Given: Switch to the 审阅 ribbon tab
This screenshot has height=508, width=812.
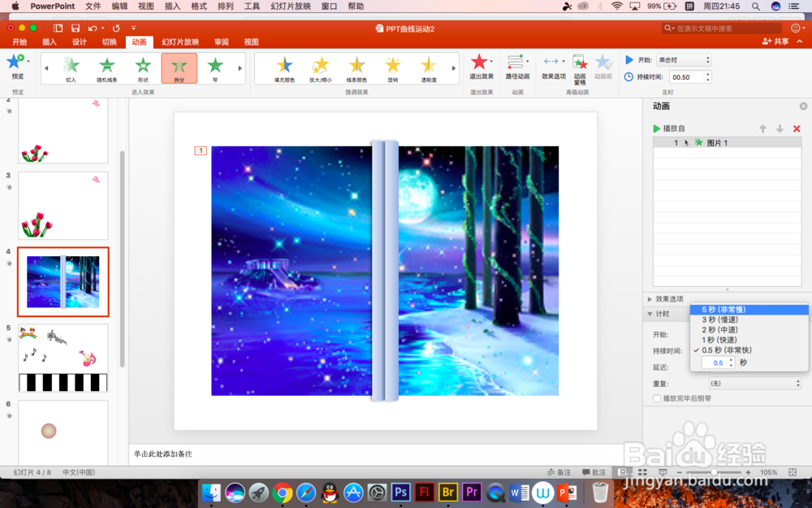Looking at the screenshot, I should coord(222,42).
